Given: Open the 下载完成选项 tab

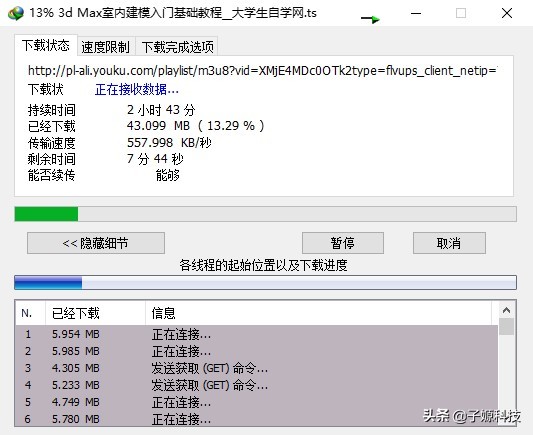Looking at the screenshot, I should point(177,47).
